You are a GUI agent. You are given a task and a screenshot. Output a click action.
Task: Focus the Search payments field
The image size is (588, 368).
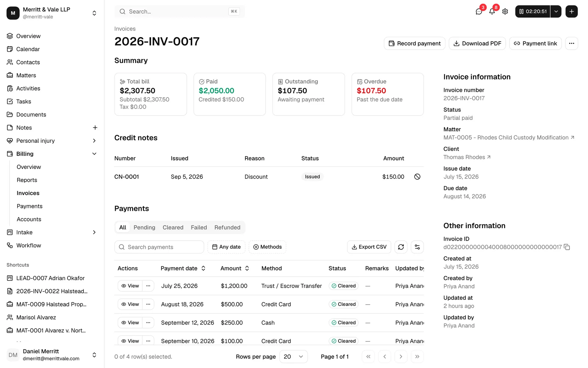tap(159, 247)
